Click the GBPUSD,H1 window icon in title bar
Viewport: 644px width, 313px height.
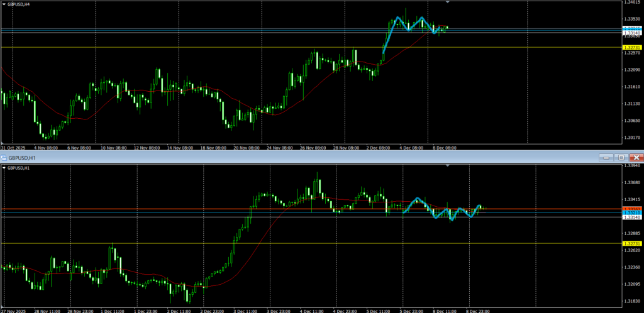(x=4, y=157)
